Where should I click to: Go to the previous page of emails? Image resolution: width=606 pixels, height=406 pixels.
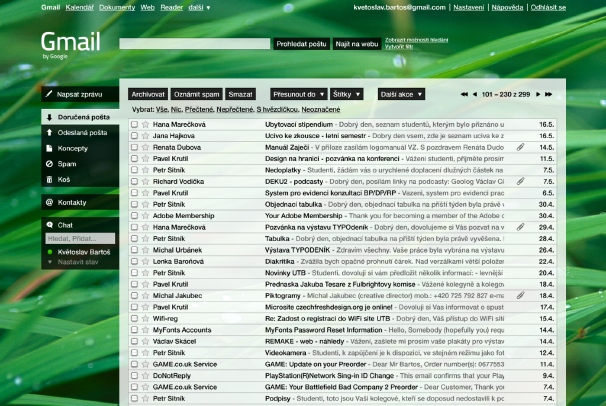(x=474, y=94)
